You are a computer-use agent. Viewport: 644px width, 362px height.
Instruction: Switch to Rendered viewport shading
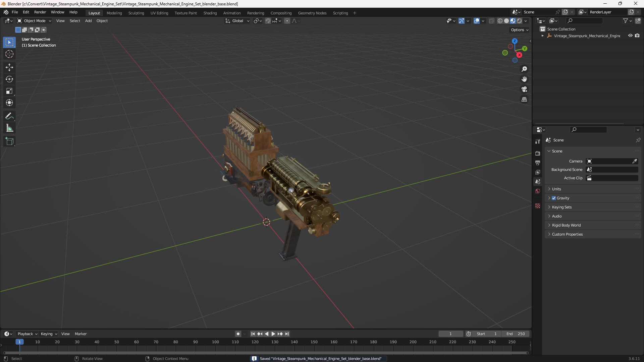click(519, 21)
